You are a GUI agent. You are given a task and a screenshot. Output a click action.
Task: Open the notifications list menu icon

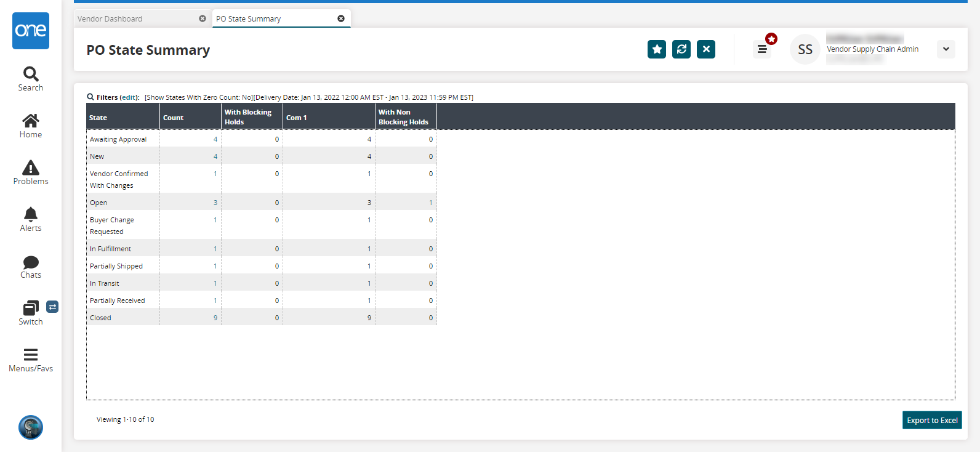coord(762,49)
